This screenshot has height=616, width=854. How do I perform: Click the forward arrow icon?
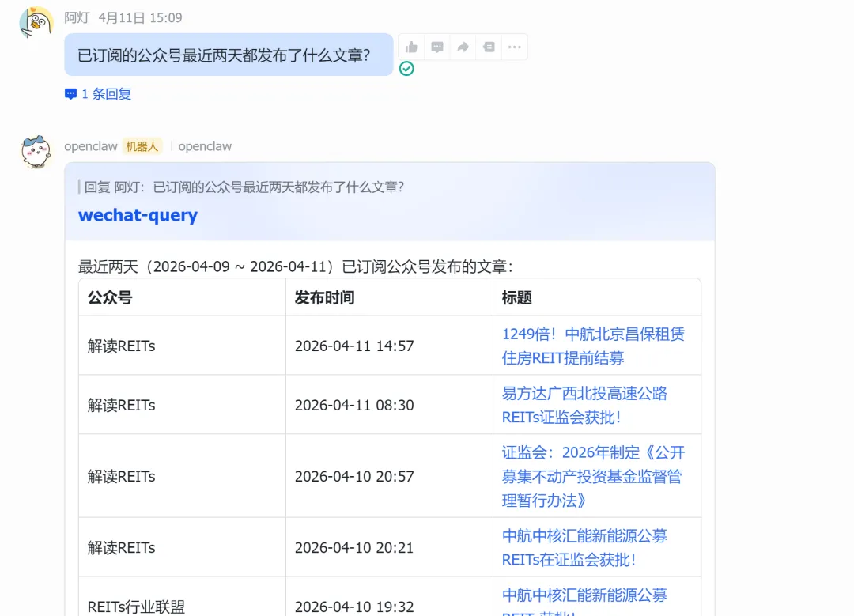coord(463,47)
